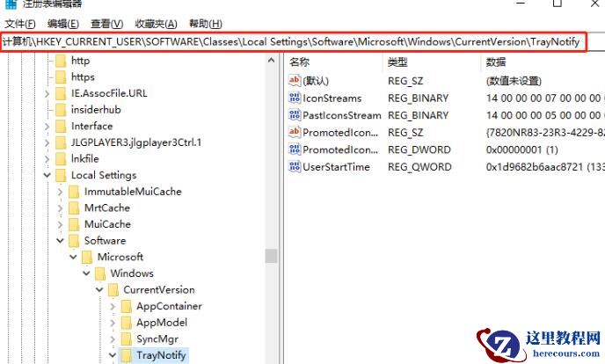Viewport: 605px width, 364px height.
Task: Click the TrayNotify folder icon
Action: pos(126,355)
